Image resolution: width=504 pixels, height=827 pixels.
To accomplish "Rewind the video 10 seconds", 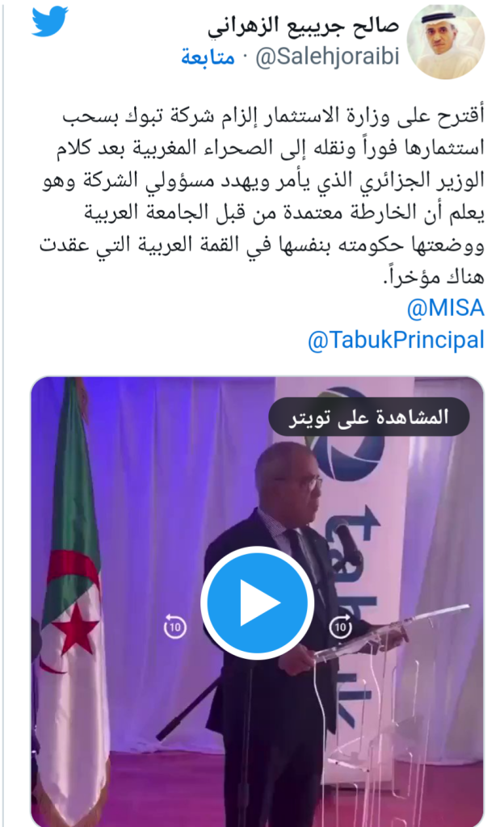I will click(x=175, y=626).
